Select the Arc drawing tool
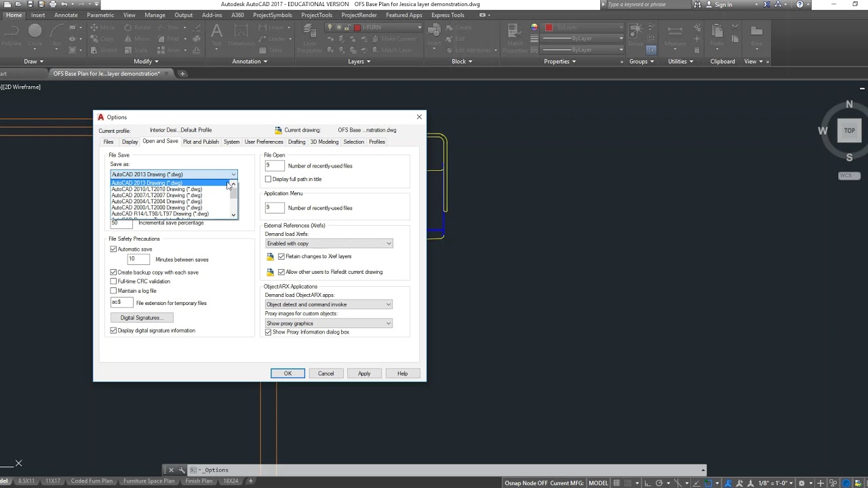Viewport: 868px width, 488px height. [57, 35]
